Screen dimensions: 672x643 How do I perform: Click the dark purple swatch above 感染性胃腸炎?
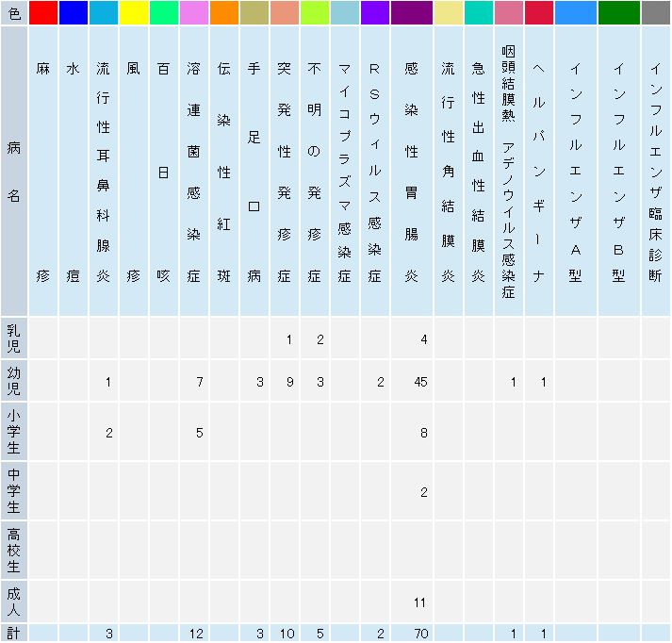tap(412, 13)
